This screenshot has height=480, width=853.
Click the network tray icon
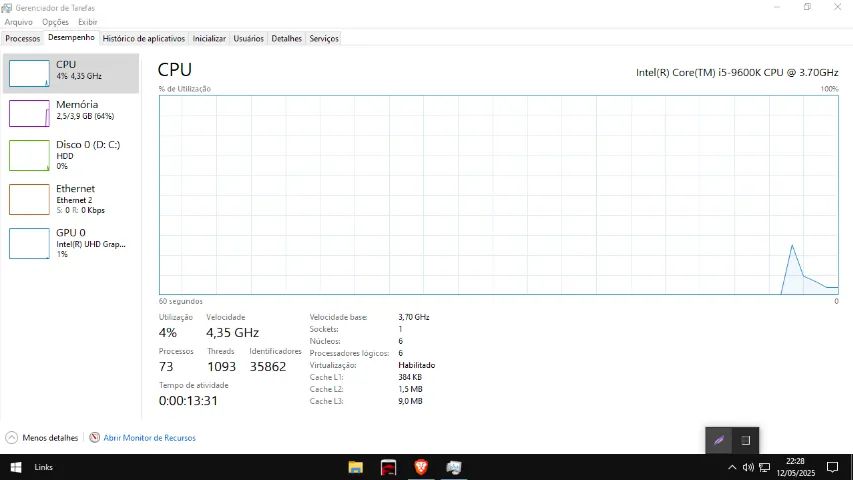click(764, 467)
